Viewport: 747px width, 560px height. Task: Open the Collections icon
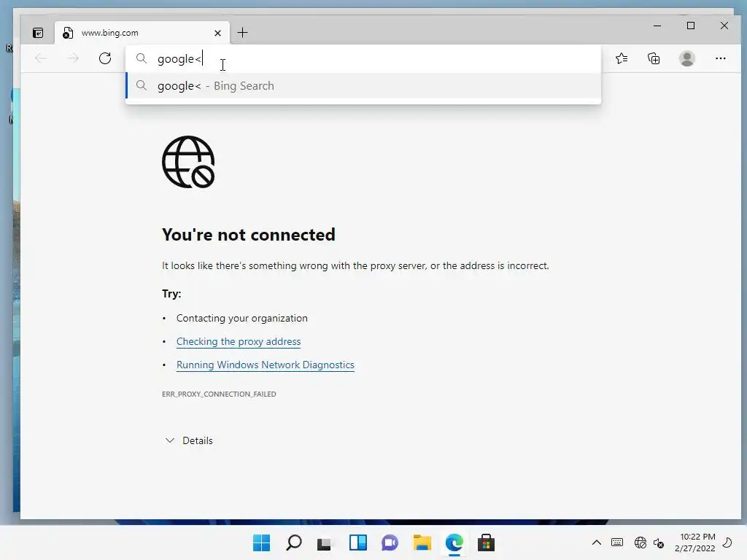[654, 58]
